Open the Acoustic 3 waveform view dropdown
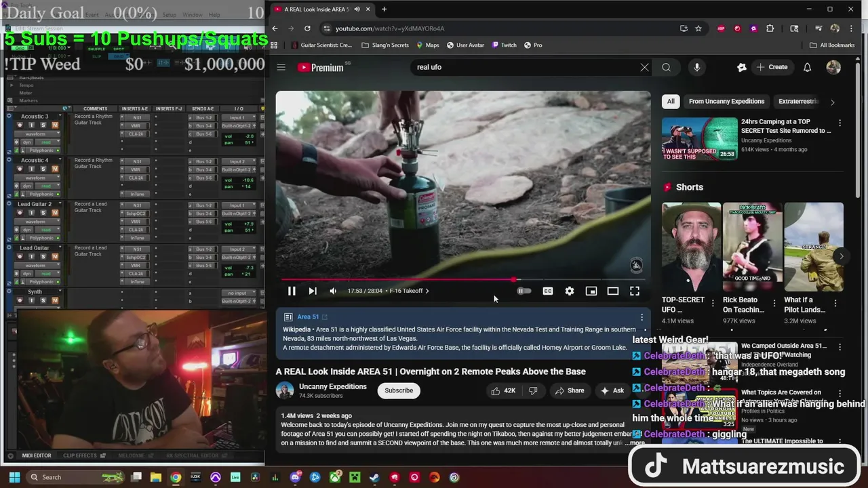868x488 pixels. coord(39,134)
